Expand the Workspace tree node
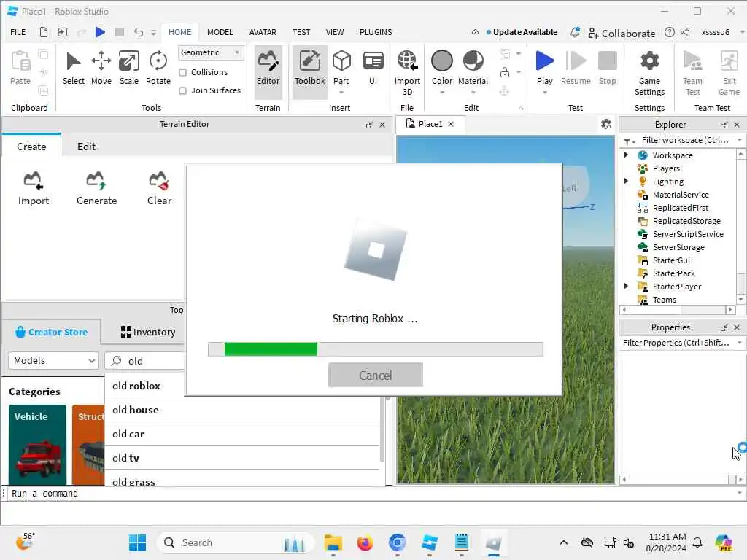 pos(626,155)
